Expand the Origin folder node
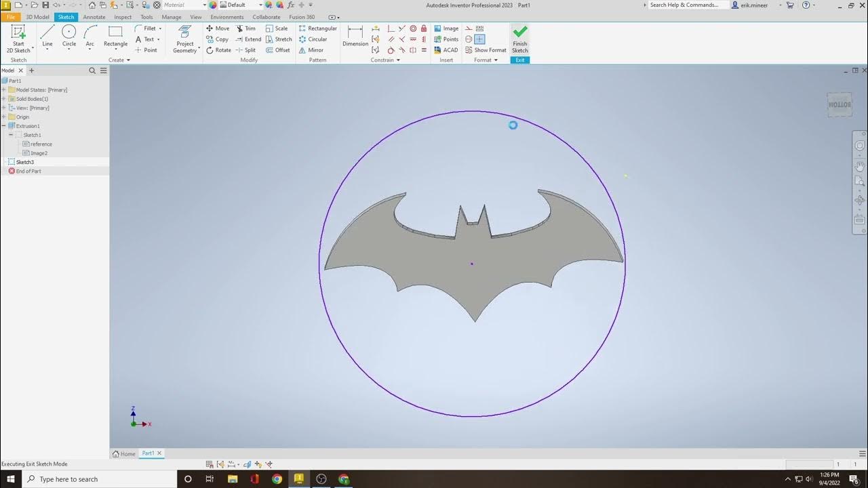 [x=4, y=117]
